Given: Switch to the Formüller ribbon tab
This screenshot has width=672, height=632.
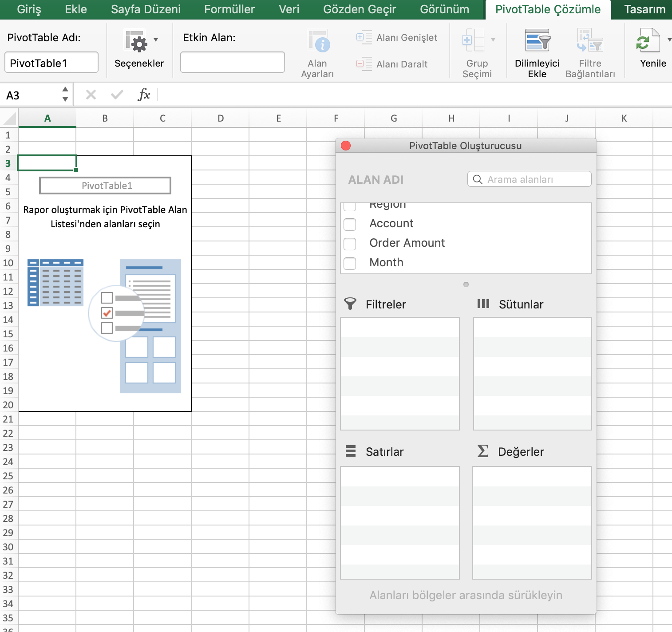Looking at the screenshot, I should [x=229, y=9].
